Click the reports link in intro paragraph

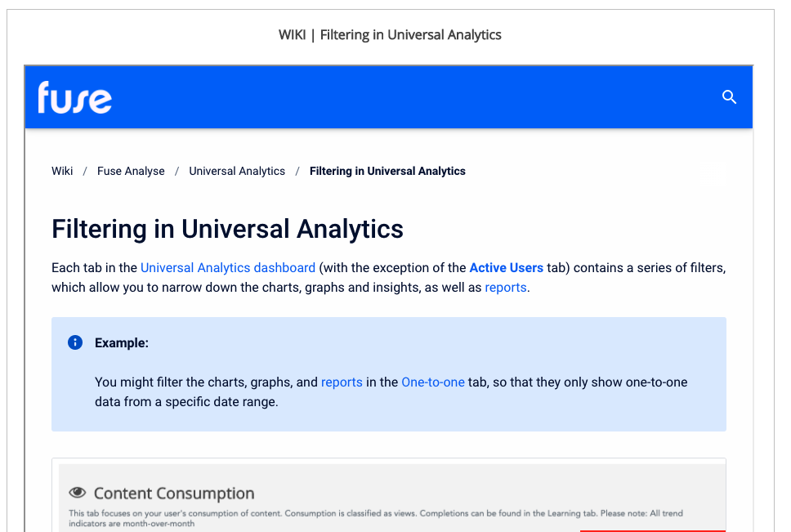click(506, 288)
